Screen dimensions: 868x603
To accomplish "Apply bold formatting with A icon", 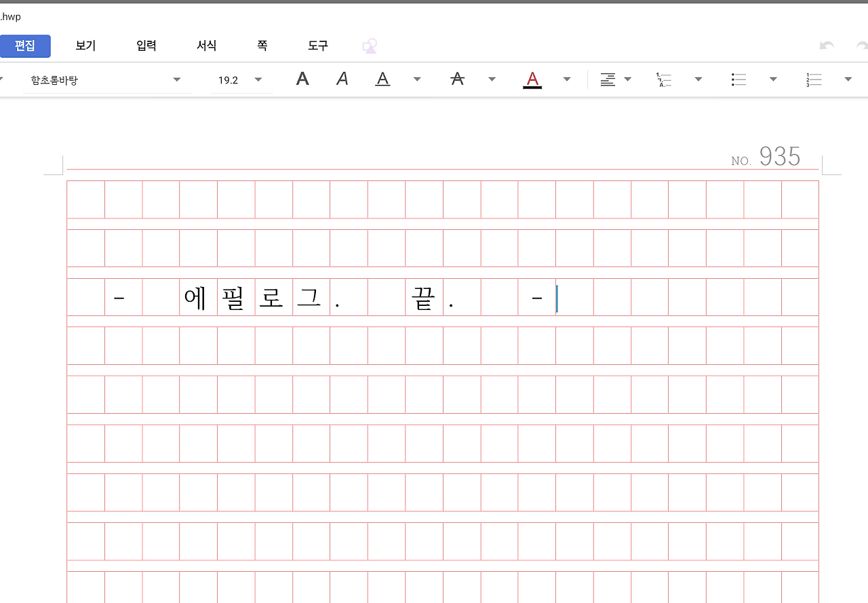I will [302, 79].
